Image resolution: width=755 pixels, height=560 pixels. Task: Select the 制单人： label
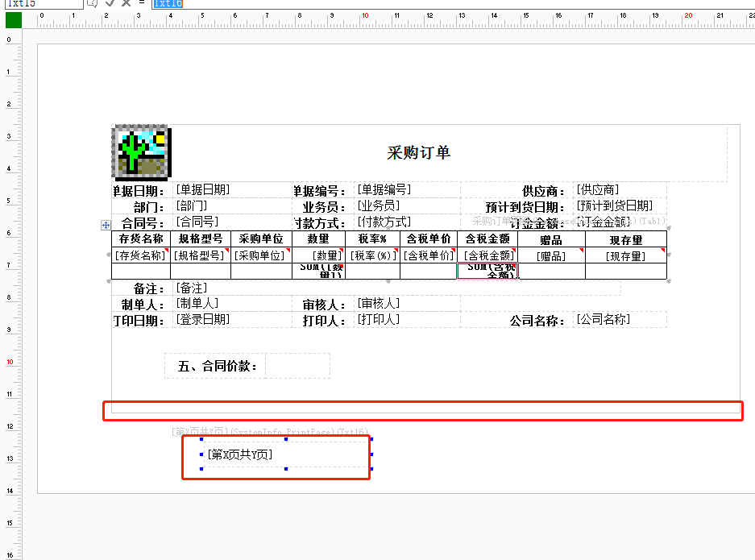click(x=143, y=305)
